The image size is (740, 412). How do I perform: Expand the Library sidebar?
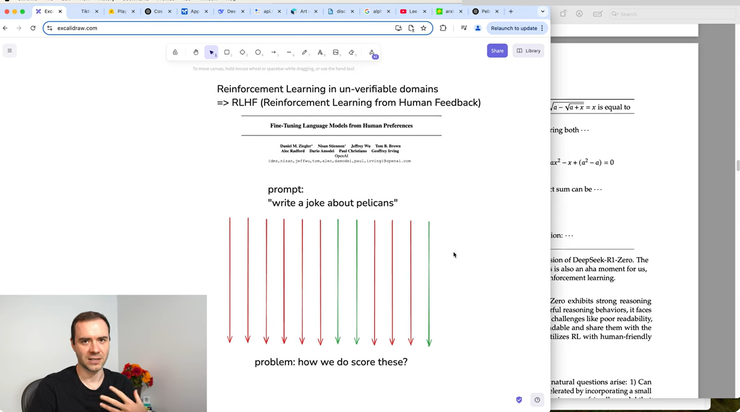tap(528, 50)
